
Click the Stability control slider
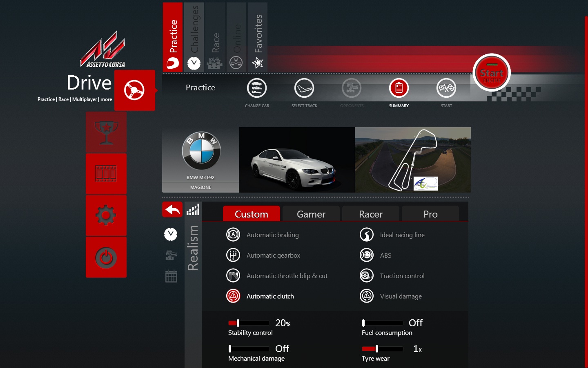coord(249,323)
